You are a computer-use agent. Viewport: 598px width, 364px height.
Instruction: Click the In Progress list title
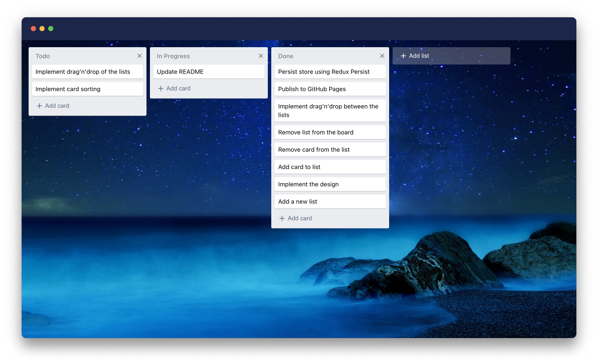coord(173,56)
